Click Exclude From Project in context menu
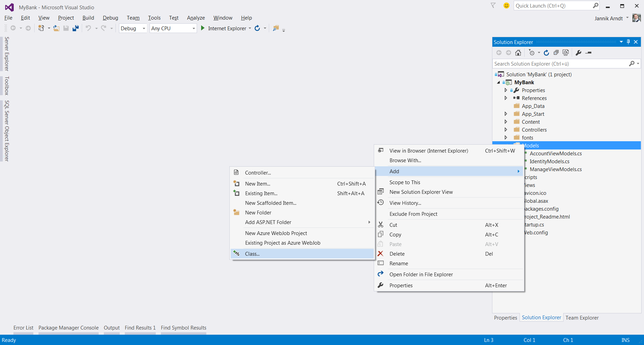 coord(449,214)
